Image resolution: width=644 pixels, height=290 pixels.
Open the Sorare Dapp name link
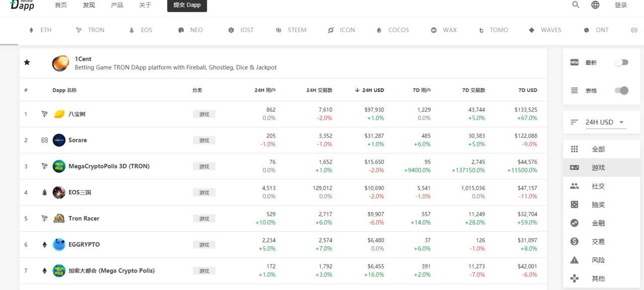pos(77,140)
